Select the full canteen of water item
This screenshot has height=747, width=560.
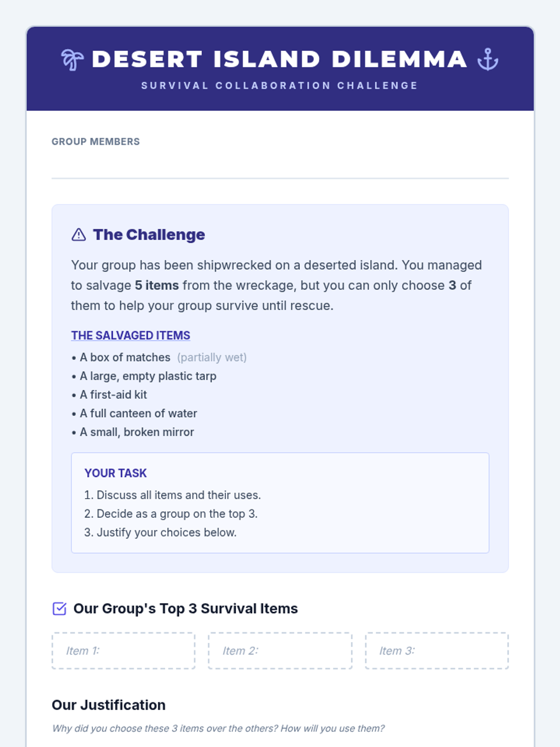pyautogui.click(x=138, y=413)
